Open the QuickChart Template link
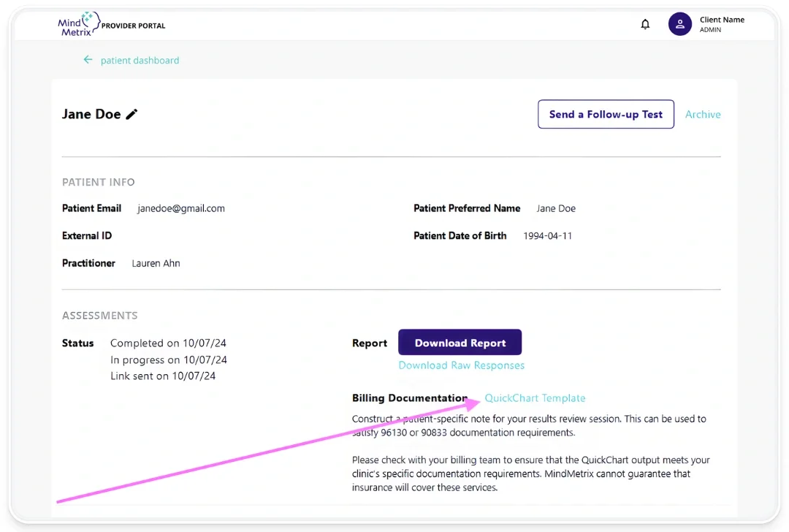This screenshot has width=789, height=532. click(x=535, y=398)
